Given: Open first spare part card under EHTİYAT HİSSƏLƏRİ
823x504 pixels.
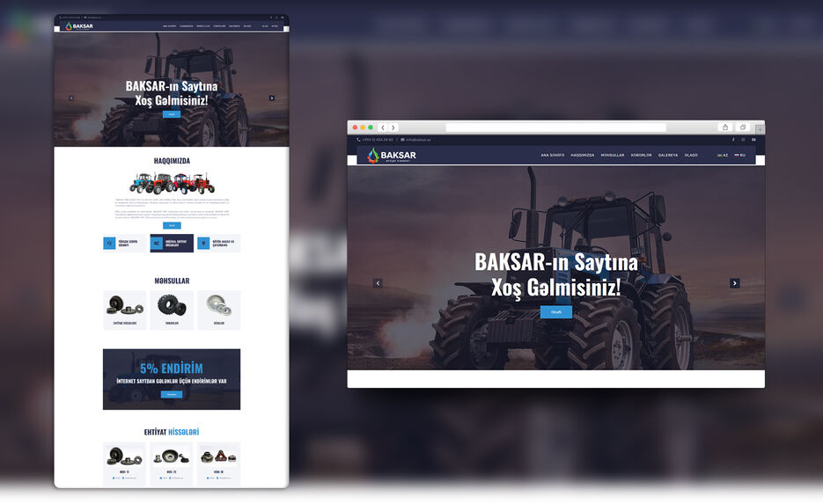Looking at the screenshot, I should coord(124,464).
